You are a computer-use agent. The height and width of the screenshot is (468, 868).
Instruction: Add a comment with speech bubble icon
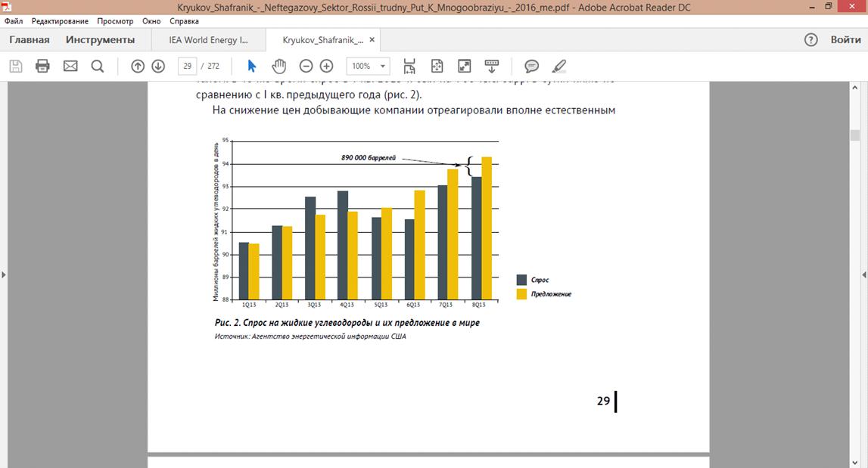click(x=532, y=66)
